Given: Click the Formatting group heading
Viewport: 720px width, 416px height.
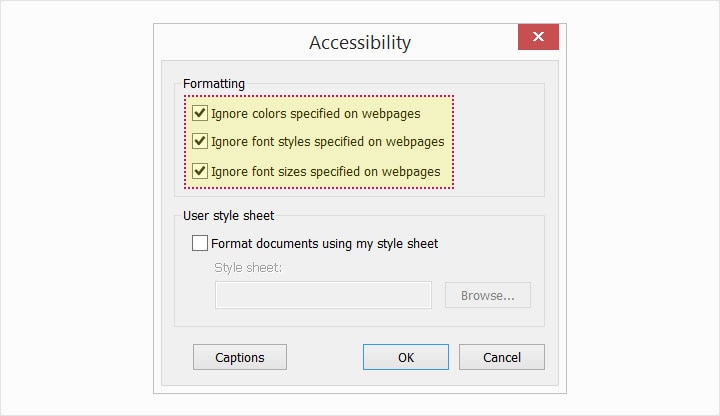Looking at the screenshot, I should click(x=214, y=84).
